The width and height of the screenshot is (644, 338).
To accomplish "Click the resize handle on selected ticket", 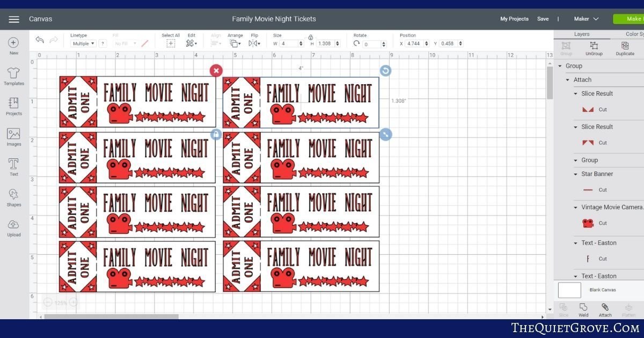I will [x=385, y=134].
